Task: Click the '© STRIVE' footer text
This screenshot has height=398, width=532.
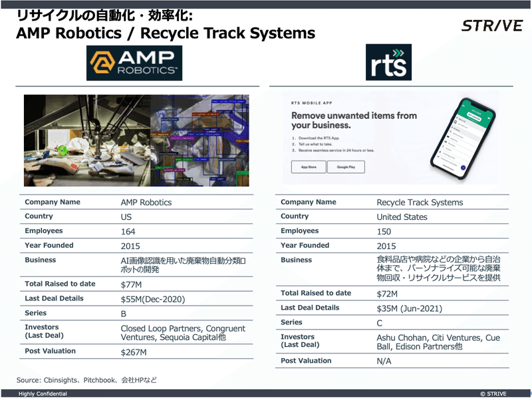Action: click(493, 393)
